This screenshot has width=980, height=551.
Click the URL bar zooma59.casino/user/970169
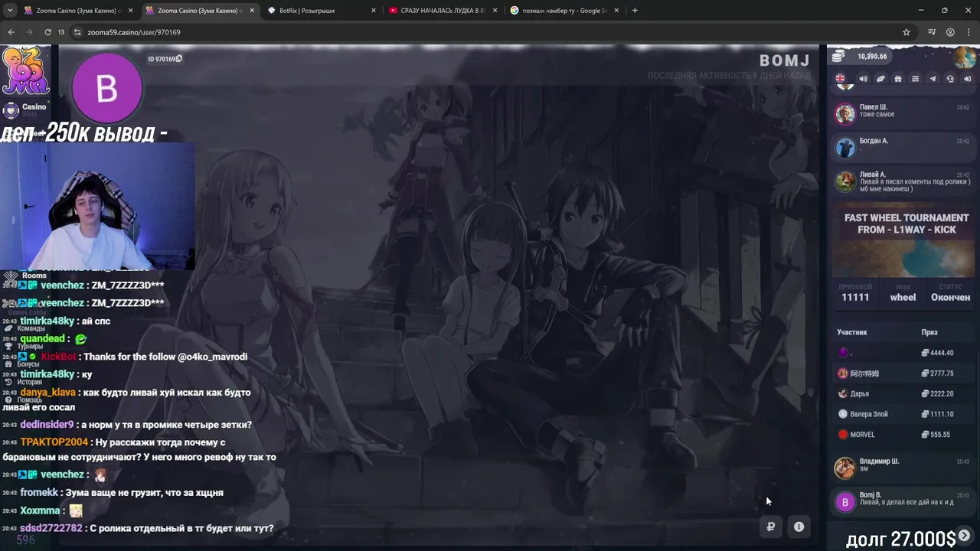(x=134, y=32)
